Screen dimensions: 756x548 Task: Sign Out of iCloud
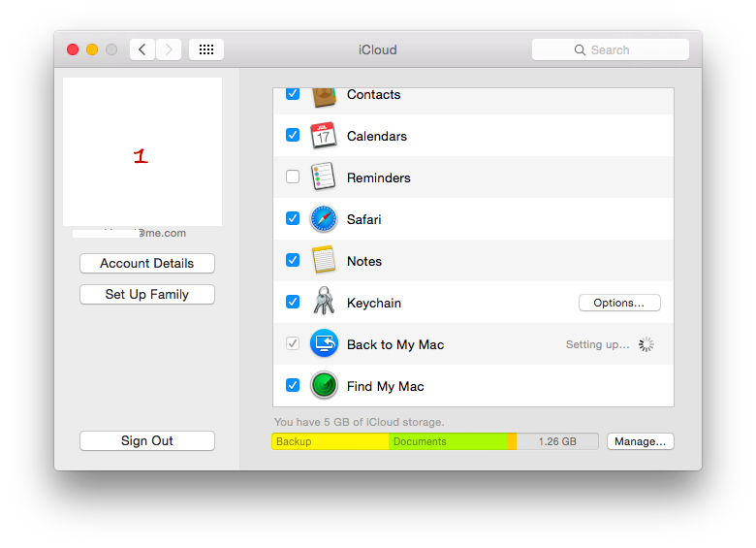147,441
